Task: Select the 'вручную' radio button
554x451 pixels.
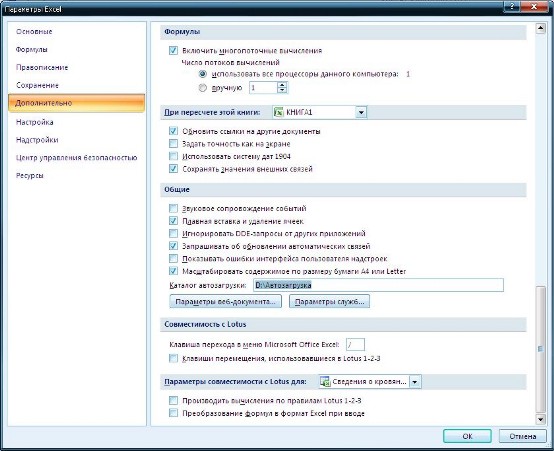Action: 202,88
